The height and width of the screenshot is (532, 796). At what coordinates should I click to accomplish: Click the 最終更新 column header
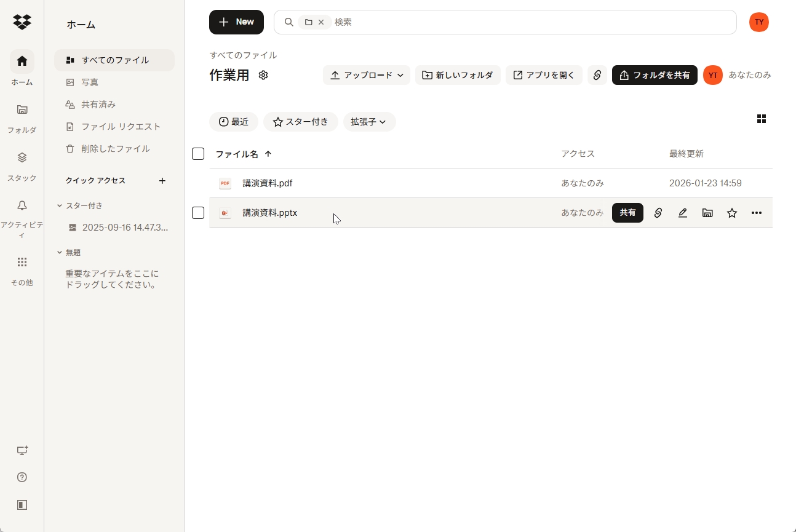coord(687,154)
